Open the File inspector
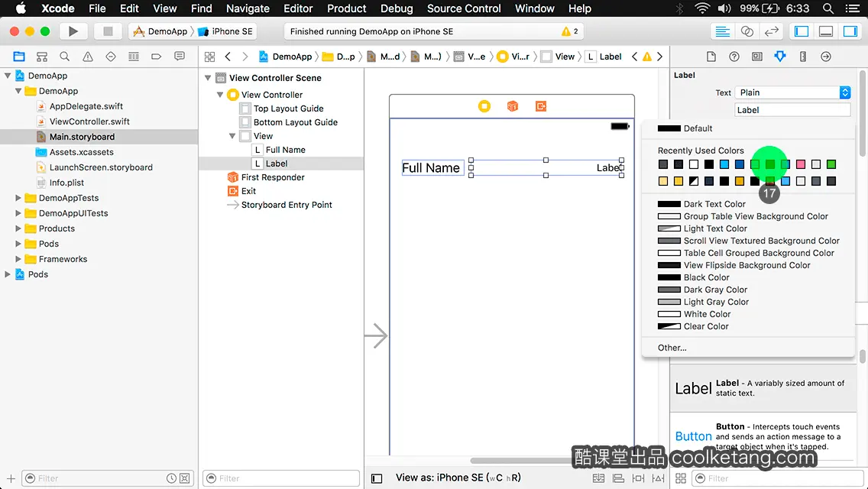 coord(711,57)
